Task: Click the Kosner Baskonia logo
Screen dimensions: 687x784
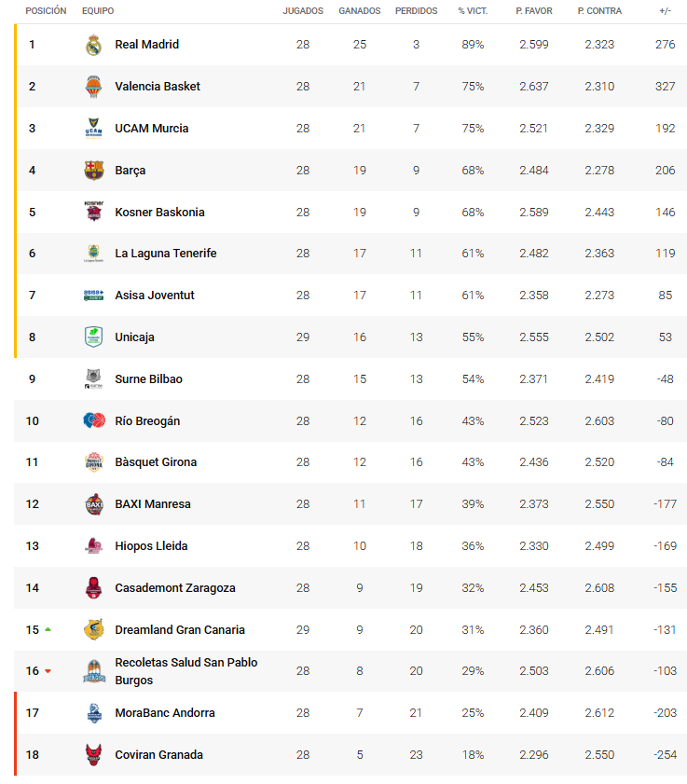Action: 93,212
